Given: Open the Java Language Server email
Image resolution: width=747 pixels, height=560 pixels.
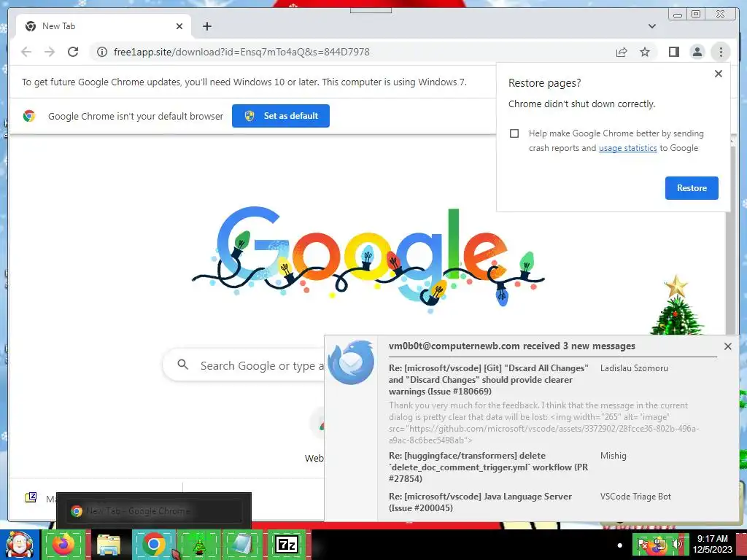Looking at the screenshot, I should point(480,502).
